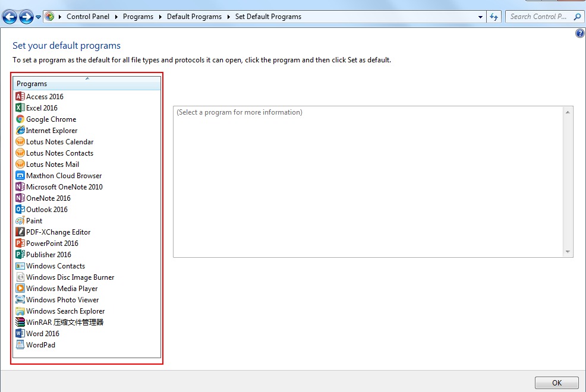The image size is (586, 392).
Task: Select Google Chrome program name
Action: [x=51, y=119]
